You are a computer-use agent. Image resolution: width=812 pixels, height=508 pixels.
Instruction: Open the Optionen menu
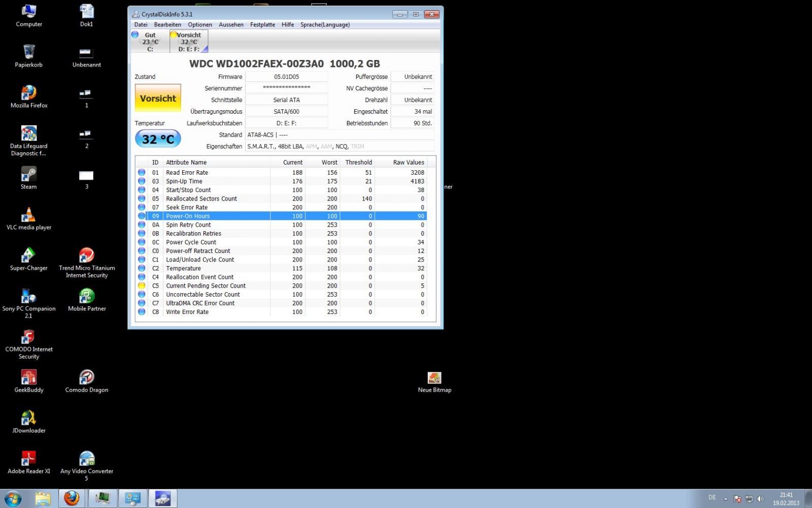coord(200,24)
